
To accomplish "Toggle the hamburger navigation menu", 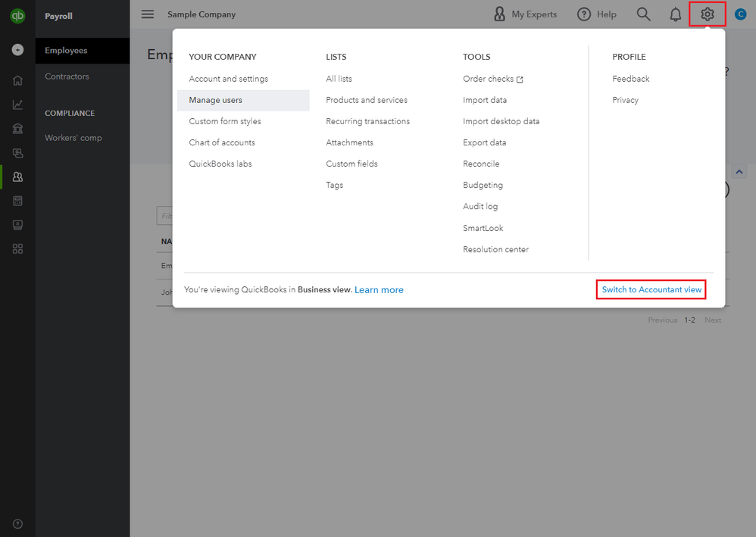I will (x=148, y=14).
